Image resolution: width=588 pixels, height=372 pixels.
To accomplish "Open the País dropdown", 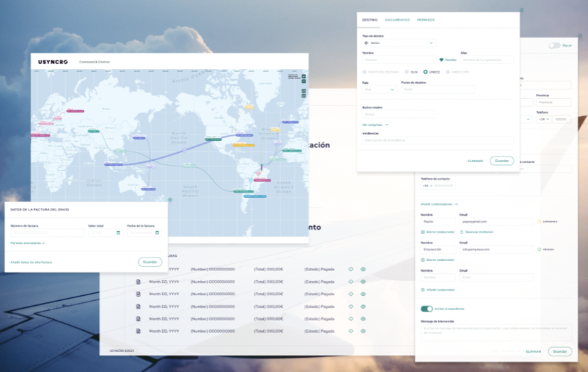I will [379, 90].
